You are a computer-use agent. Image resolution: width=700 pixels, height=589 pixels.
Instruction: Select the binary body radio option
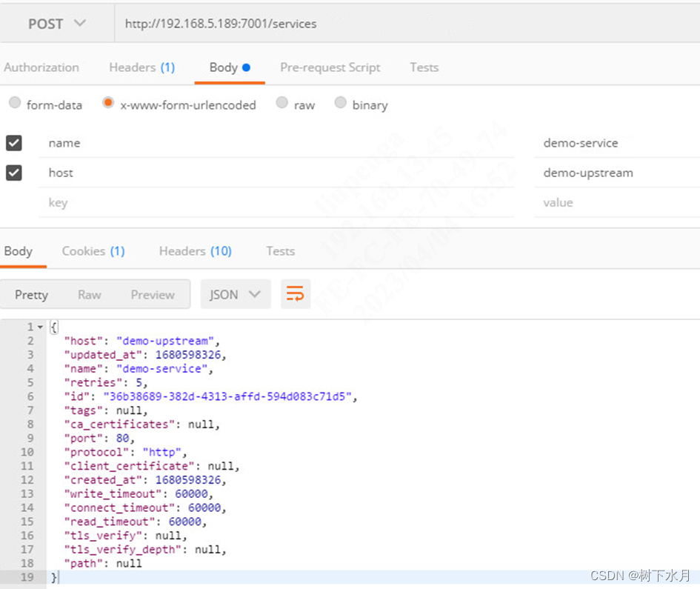[x=340, y=103]
